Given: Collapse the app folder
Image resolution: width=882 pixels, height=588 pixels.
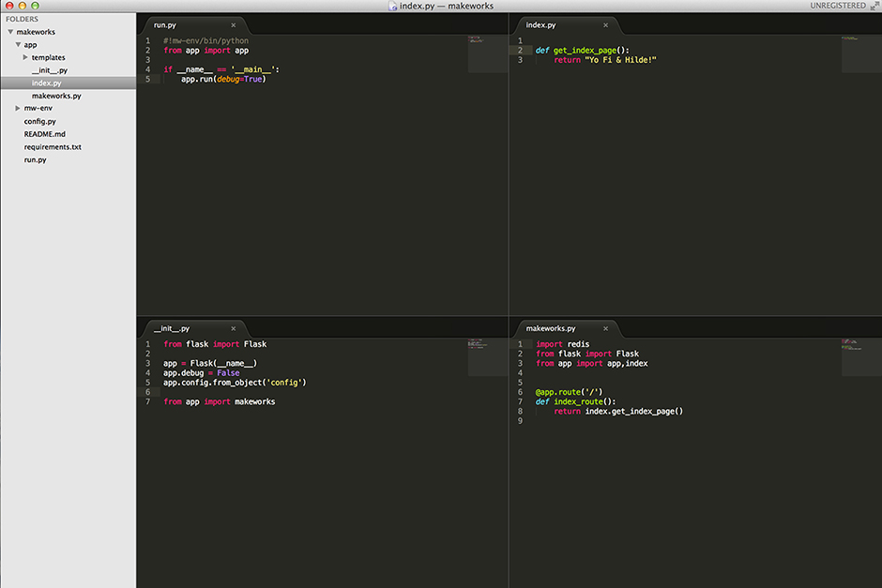Looking at the screenshot, I should click(18, 44).
